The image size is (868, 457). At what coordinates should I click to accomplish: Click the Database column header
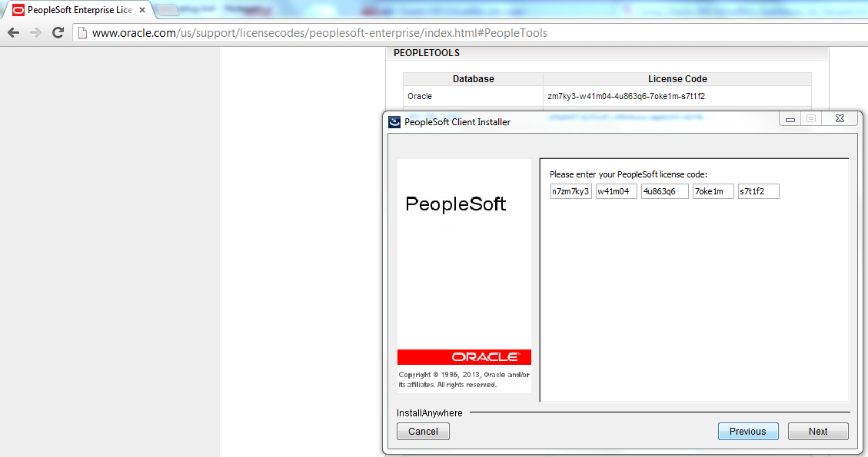(474, 79)
